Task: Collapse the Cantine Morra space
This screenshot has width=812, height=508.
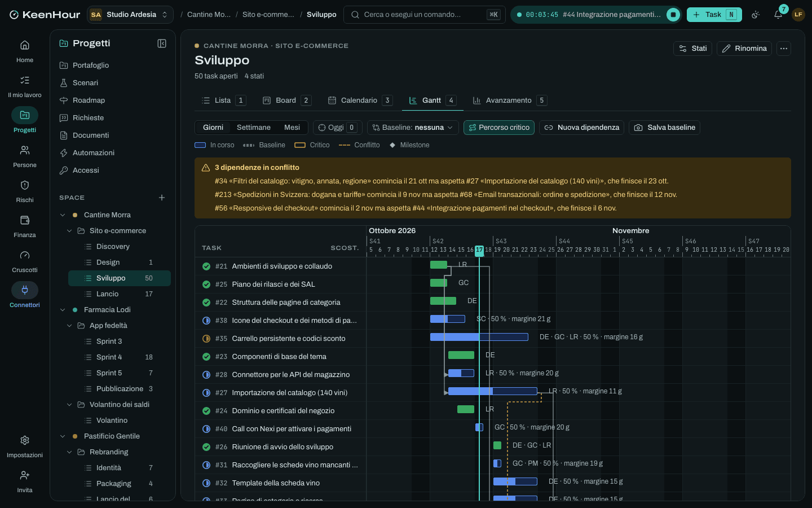Action: 63,215
